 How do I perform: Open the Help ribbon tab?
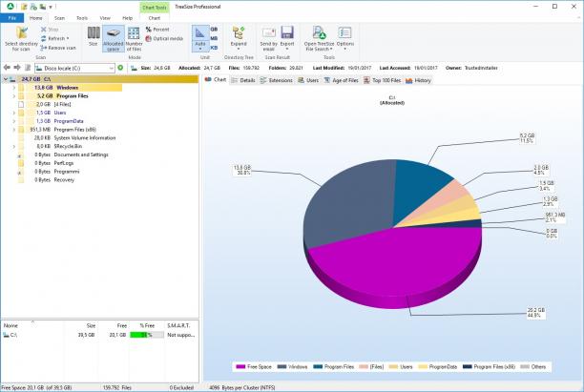point(127,18)
